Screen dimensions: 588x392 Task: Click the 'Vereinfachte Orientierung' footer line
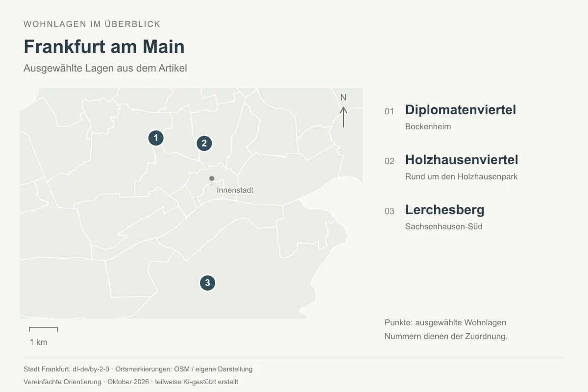(131, 382)
